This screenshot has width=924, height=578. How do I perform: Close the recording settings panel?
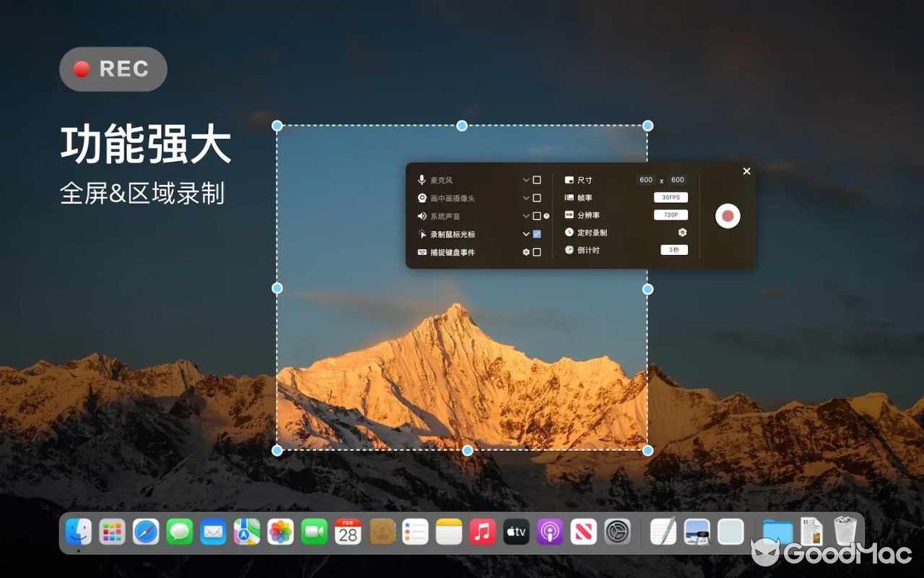(746, 171)
